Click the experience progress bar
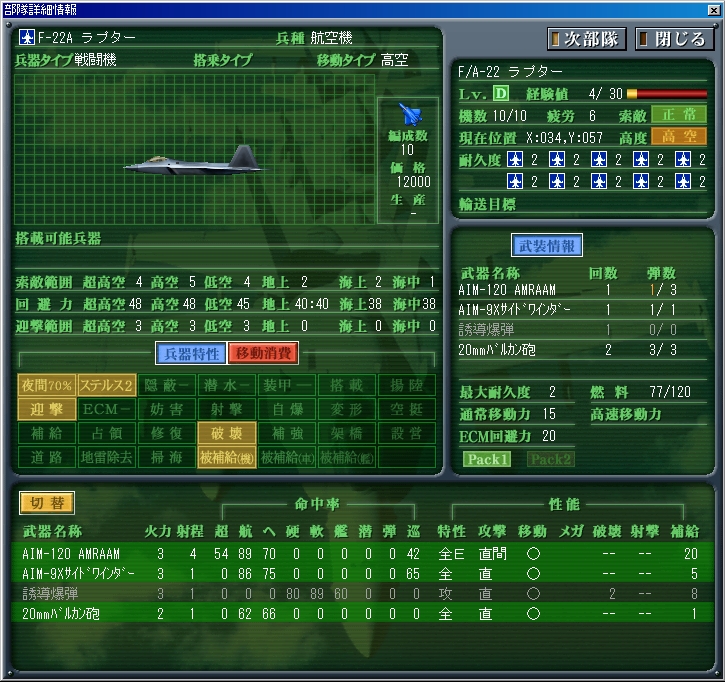Viewport: 725px width, 682px height. [x=667, y=94]
